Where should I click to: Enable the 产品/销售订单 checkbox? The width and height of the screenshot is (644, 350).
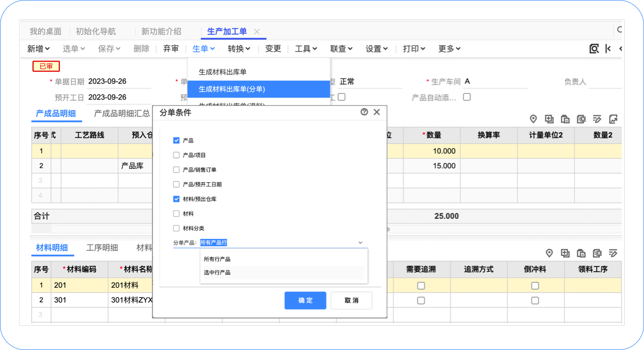click(176, 170)
